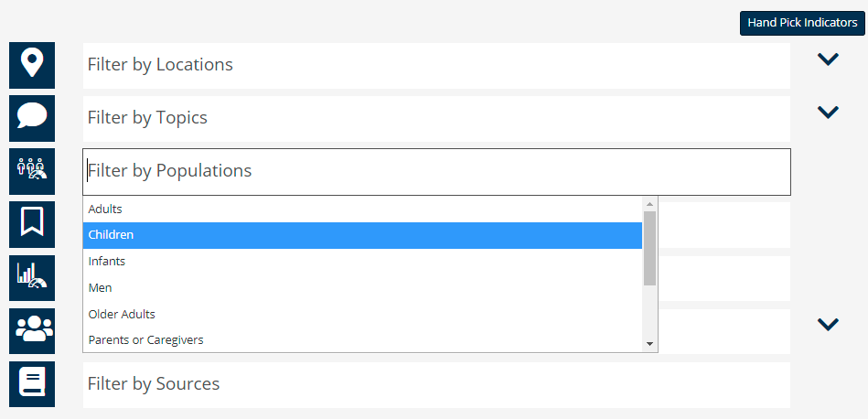Select Children in the dropdown list
The width and height of the screenshot is (868, 419).
pos(362,235)
